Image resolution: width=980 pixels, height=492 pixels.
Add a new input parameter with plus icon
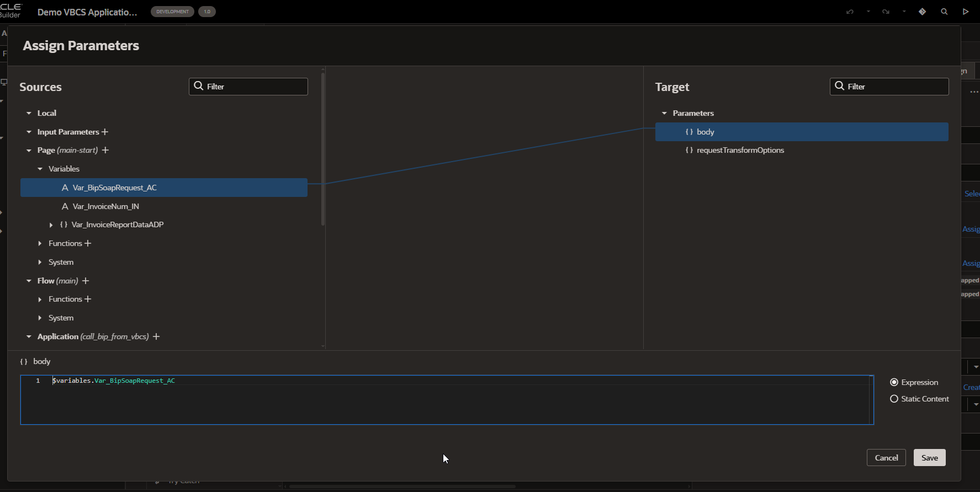pyautogui.click(x=105, y=132)
